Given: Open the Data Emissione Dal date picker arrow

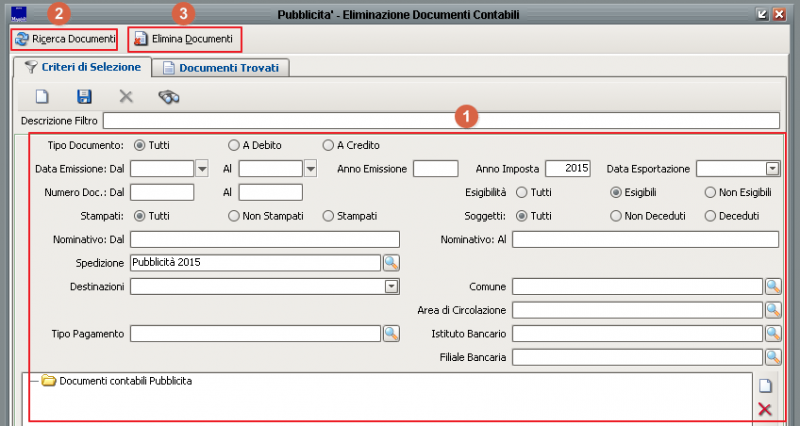Looking at the screenshot, I should [x=202, y=169].
